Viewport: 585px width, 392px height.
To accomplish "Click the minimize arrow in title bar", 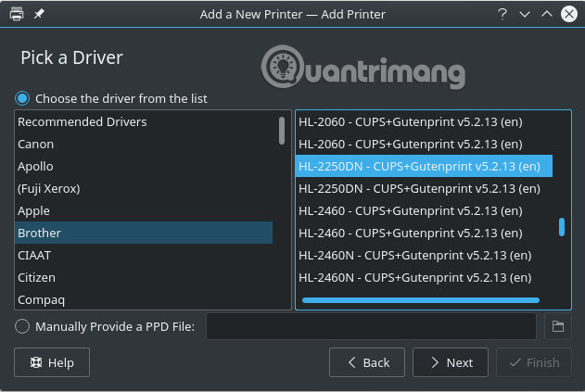I will click(525, 15).
